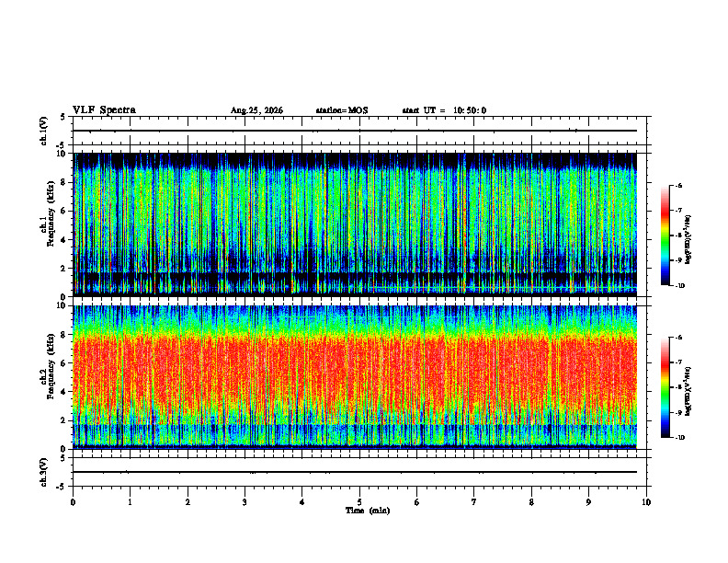The width and height of the screenshot is (728, 563).
Task: Click the Aug. 25, 2026 date label
Action: point(256,110)
